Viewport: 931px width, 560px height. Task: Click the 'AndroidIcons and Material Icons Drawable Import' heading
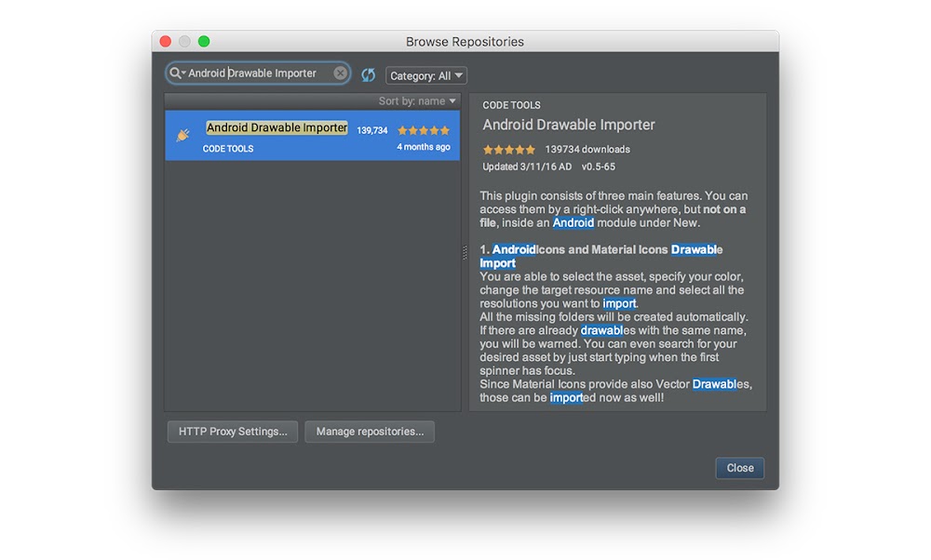point(600,256)
